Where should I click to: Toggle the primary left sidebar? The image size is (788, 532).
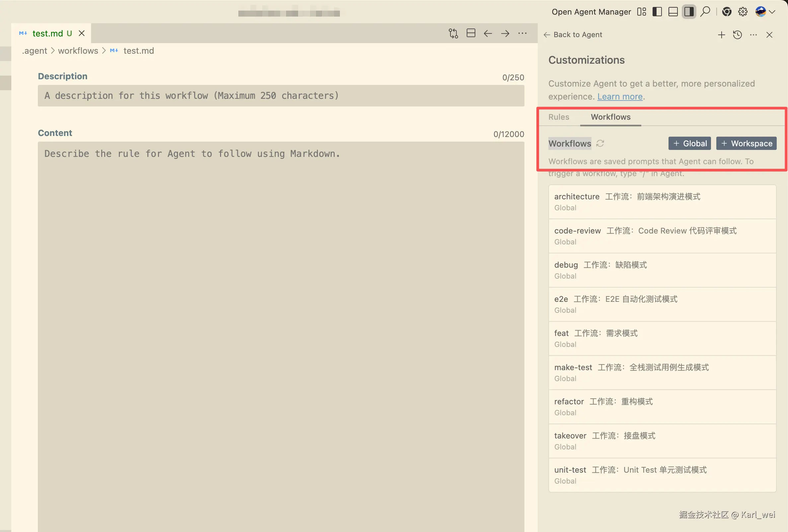pos(657,12)
